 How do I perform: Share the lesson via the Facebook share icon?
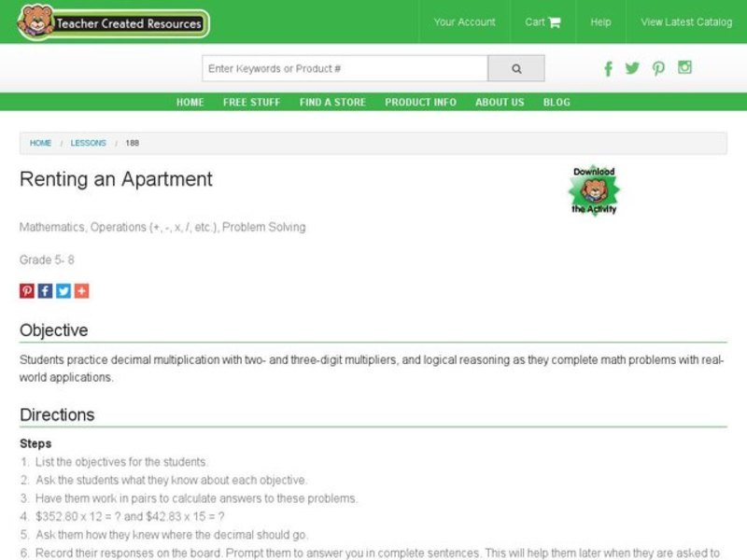(x=44, y=290)
